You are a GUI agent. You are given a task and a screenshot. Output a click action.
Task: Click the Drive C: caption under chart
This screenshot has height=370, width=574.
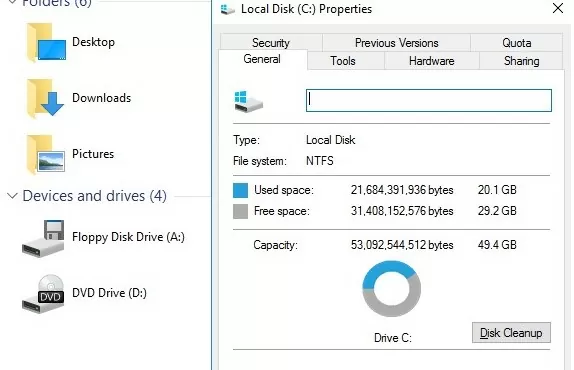pos(393,338)
